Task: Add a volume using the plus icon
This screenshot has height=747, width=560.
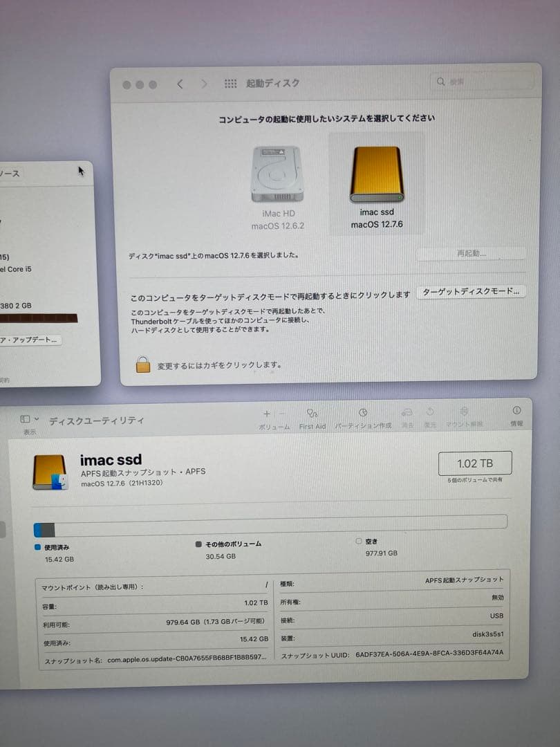Action: click(x=265, y=414)
